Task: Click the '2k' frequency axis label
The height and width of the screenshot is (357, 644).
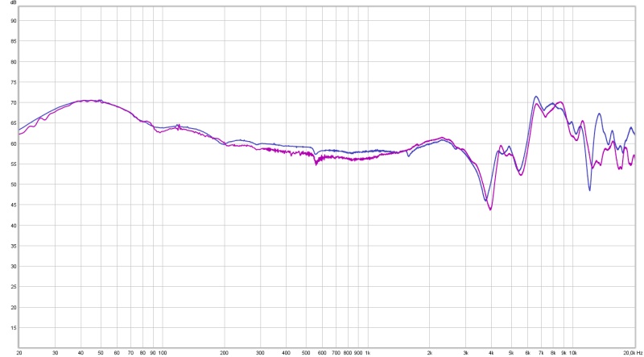Action: pos(430,352)
